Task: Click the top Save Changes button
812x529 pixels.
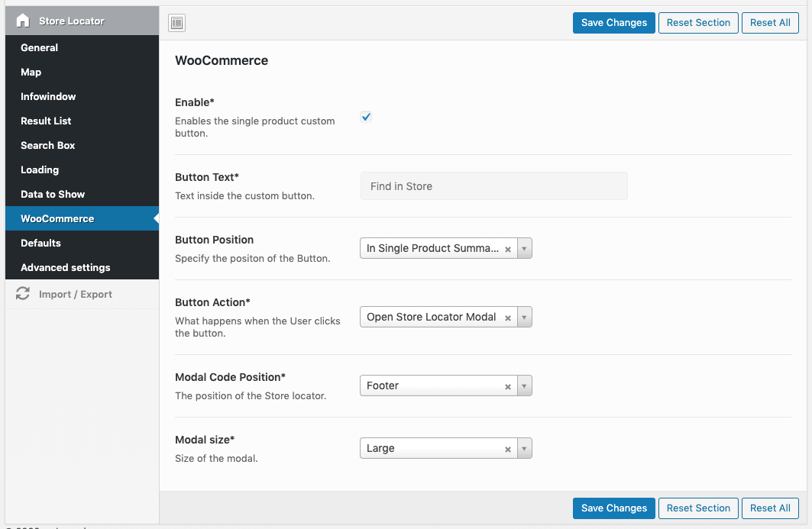Action: pos(613,22)
